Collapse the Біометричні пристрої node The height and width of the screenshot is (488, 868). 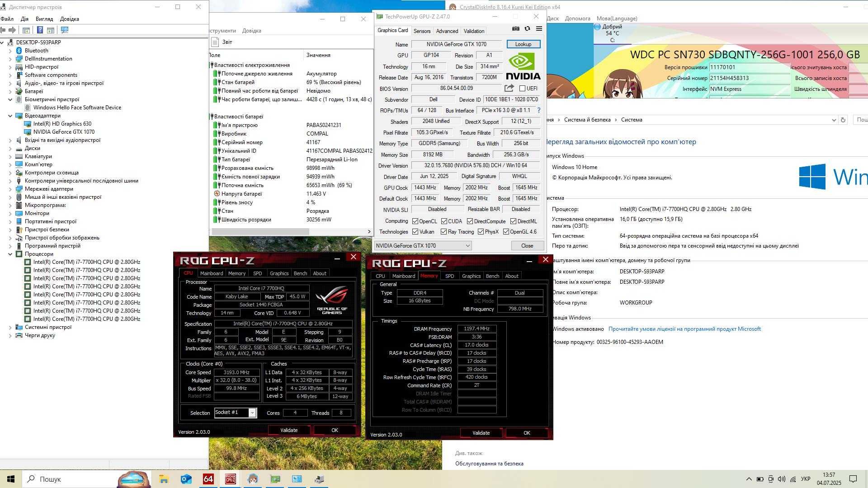click(x=10, y=99)
